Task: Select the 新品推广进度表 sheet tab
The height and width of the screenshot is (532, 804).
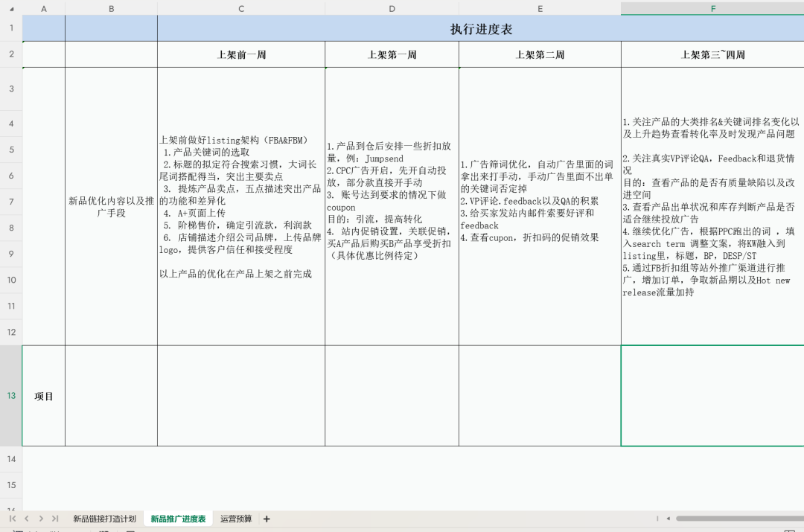Action: 178,519
